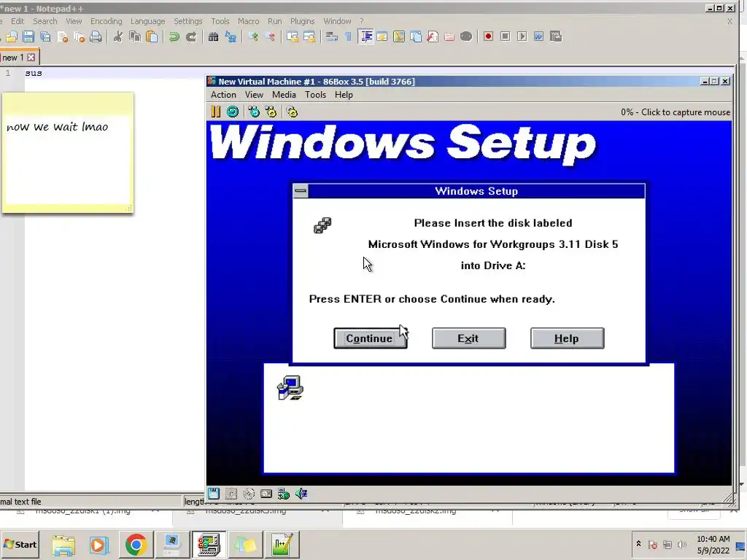Open Tools menu in 86Box window
The width and height of the screenshot is (747, 560).
pos(315,95)
